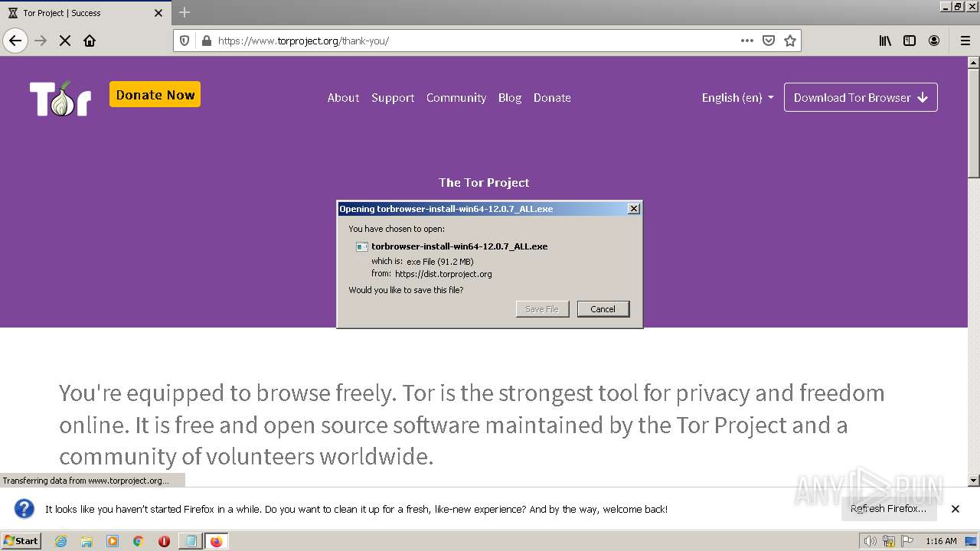Click "exe File (91.2 MB)" text
The width and height of the screenshot is (980, 551).
(x=440, y=262)
